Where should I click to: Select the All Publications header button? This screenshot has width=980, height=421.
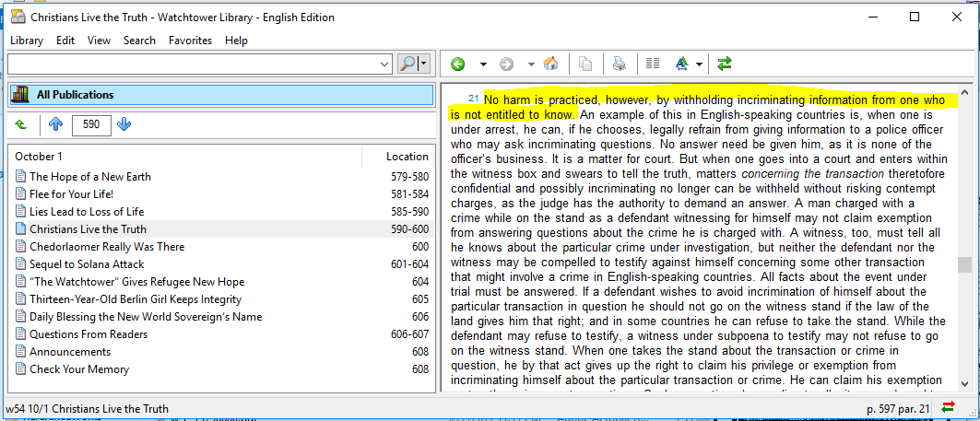[220, 95]
